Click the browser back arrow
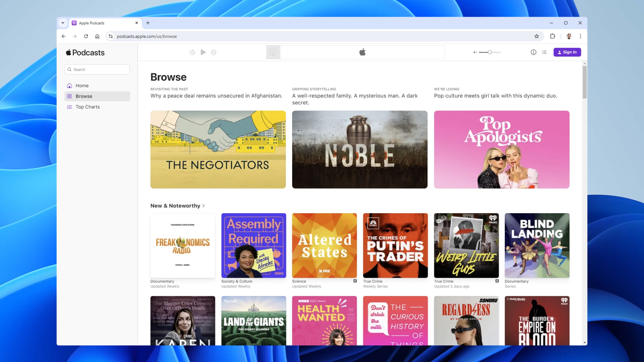 click(63, 36)
